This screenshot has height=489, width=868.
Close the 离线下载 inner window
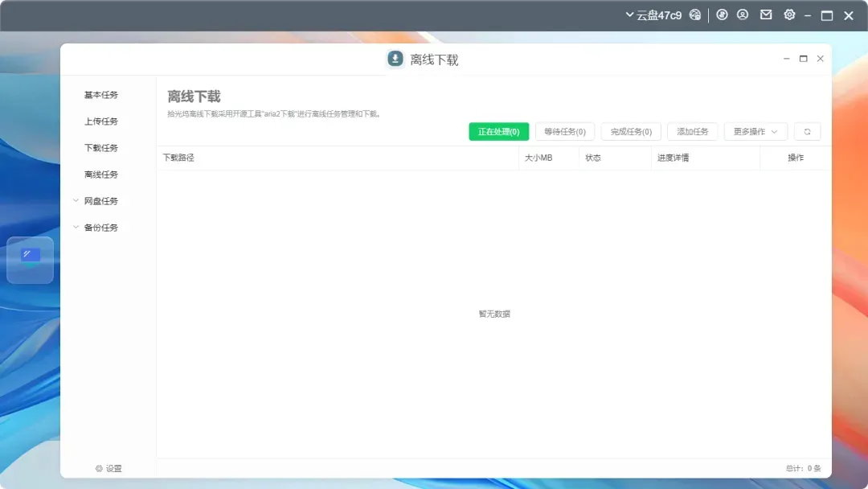coord(821,59)
